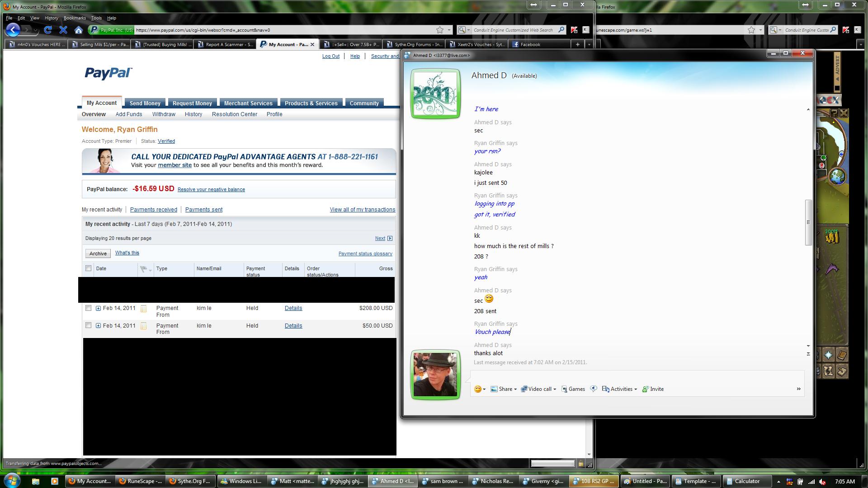Click the volume speaker icon in system tray

click(x=822, y=482)
